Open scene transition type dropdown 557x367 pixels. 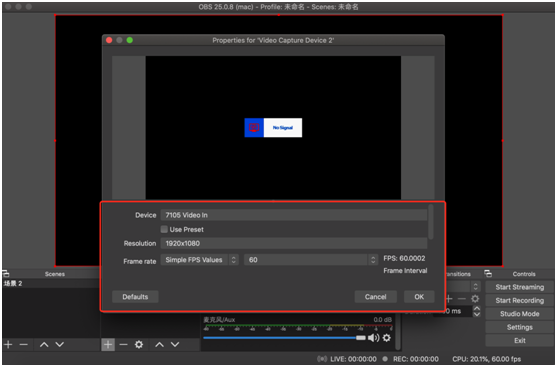coord(463,286)
